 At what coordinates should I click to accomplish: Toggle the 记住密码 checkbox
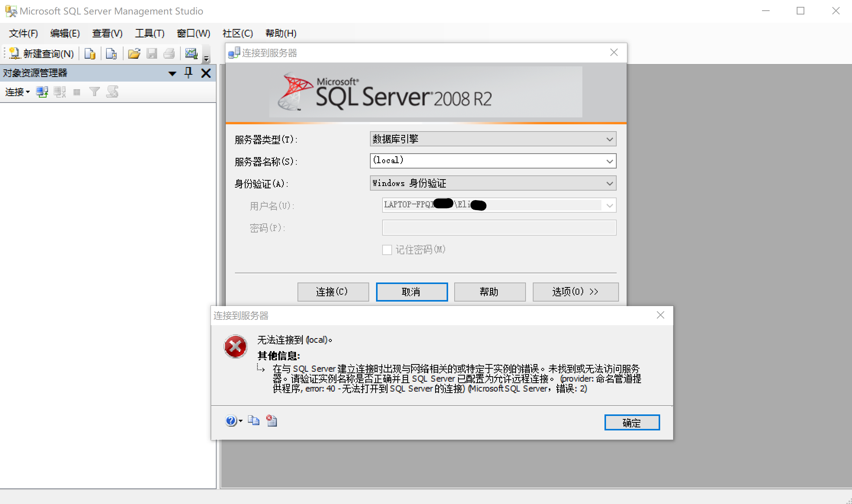point(387,250)
